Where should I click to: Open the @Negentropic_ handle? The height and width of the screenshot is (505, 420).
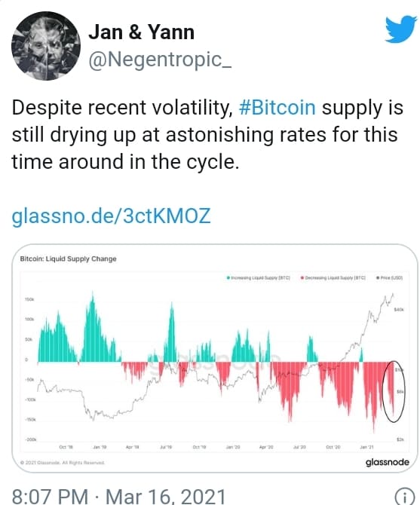coord(160,60)
